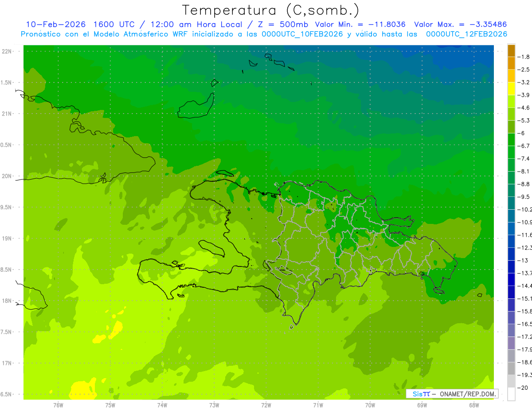532x411 pixels.
Task: Click the "Valor Max. = -3.35486" value
Action: pyautogui.click(x=460, y=24)
